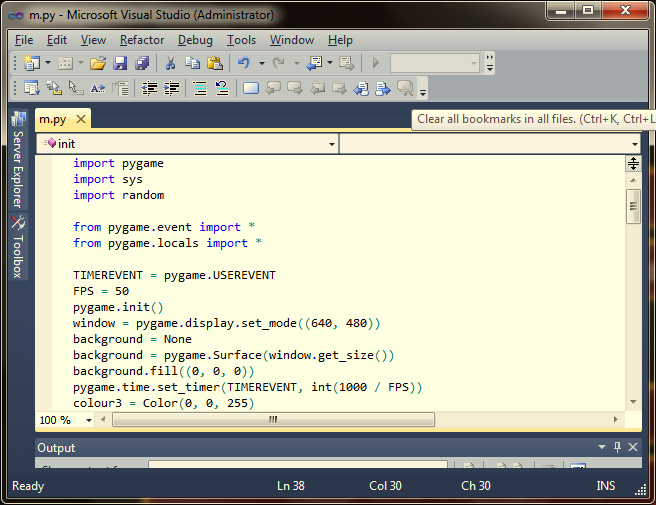This screenshot has height=505, width=656.
Task: Open the Standard toolbar options overflow
Action: point(489,63)
